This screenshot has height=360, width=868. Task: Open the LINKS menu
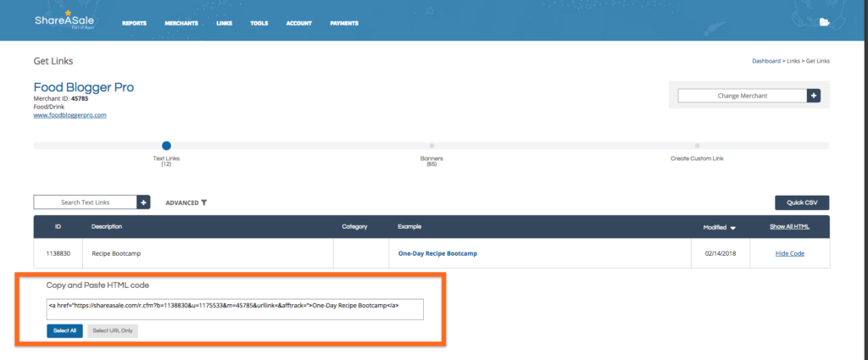(224, 23)
